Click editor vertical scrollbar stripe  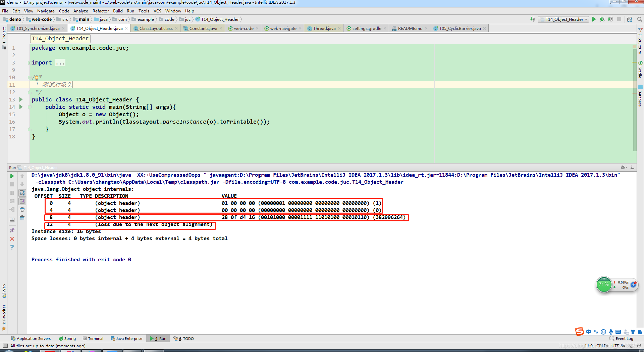pos(634,100)
